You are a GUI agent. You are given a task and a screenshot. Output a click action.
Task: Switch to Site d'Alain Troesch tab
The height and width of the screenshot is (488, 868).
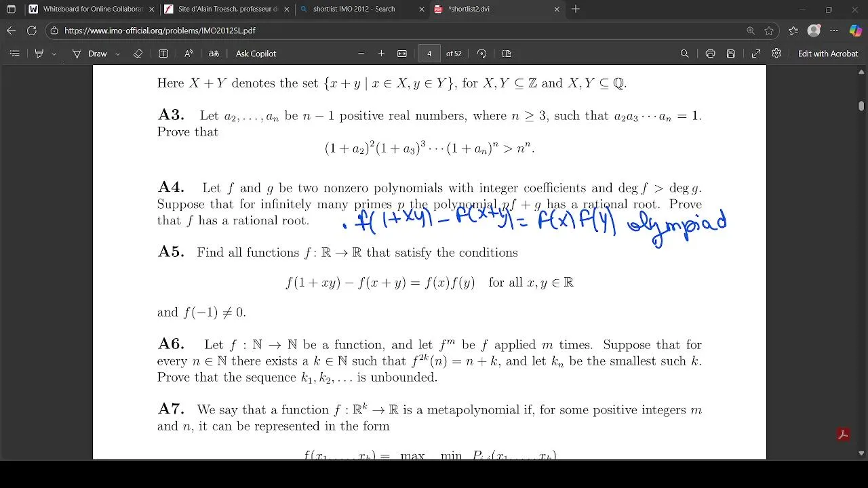(x=226, y=9)
